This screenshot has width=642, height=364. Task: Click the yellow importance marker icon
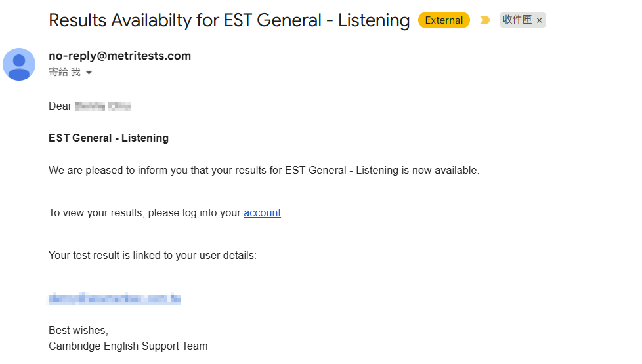click(485, 20)
